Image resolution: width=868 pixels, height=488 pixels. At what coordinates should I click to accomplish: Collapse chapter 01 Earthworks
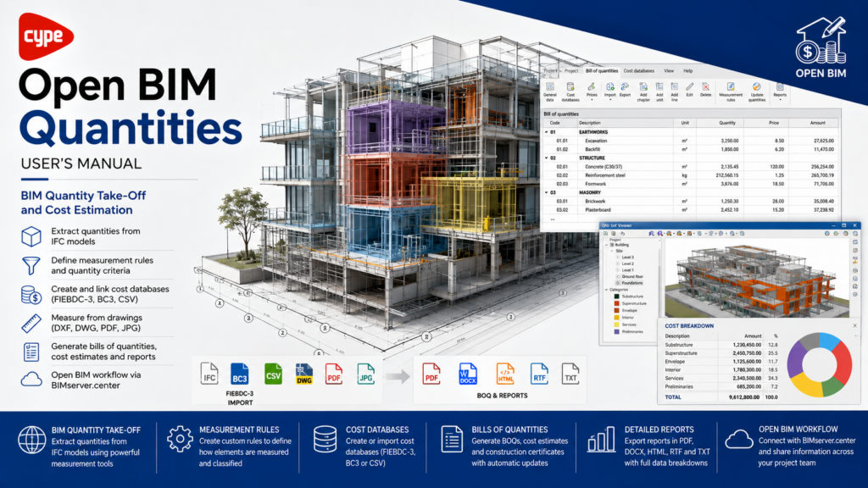click(546, 132)
